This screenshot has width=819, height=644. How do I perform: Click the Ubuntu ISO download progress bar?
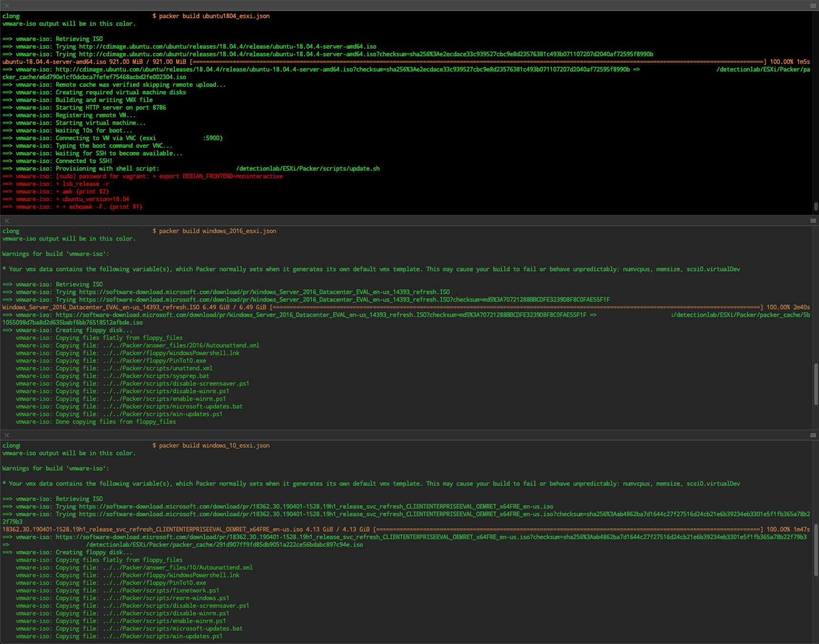pyautogui.click(x=478, y=62)
